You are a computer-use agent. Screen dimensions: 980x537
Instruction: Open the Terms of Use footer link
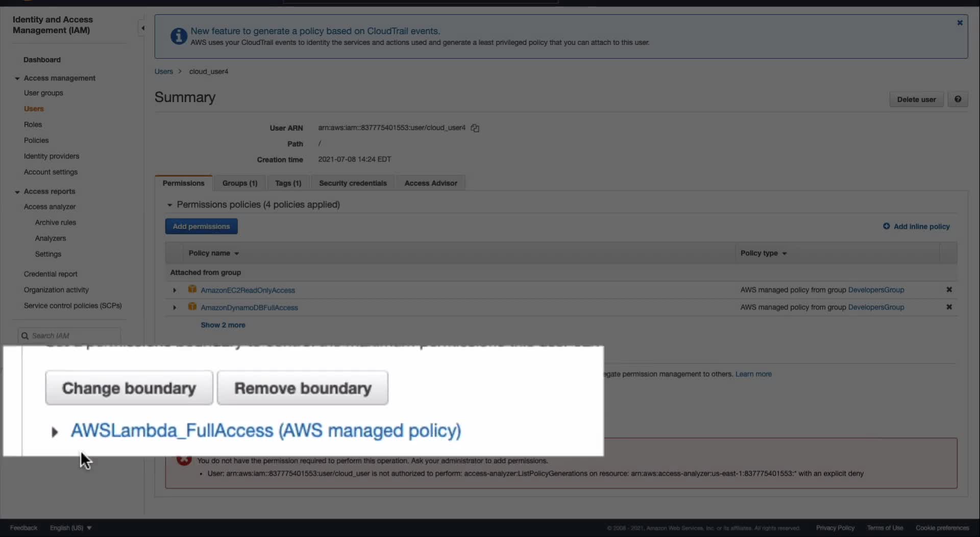pyautogui.click(x=885, y=528)
